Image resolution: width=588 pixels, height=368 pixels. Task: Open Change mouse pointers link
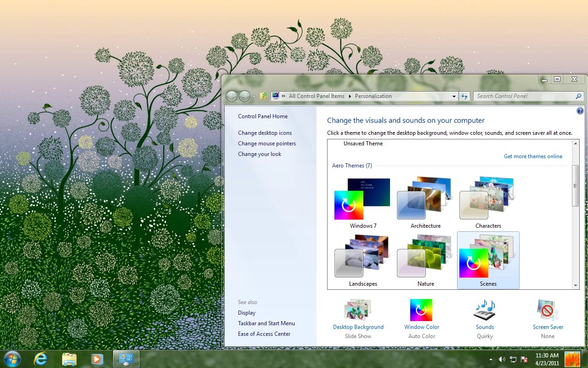tap(267, 144)
